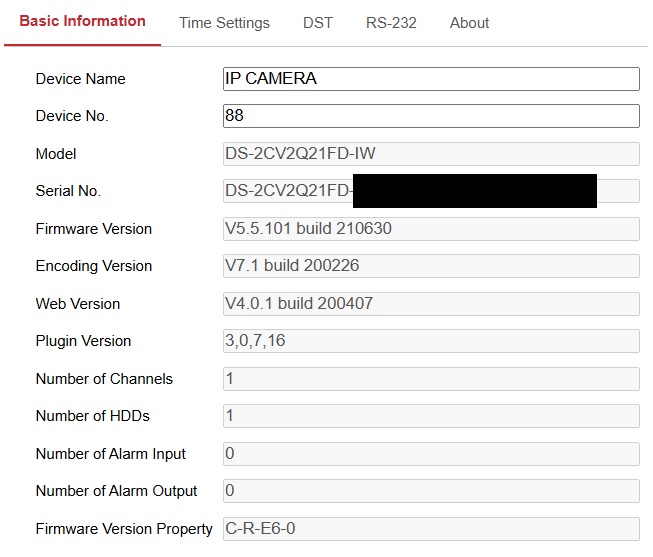Select the Plugin Version field 3,0,7,16

[431, 341]
